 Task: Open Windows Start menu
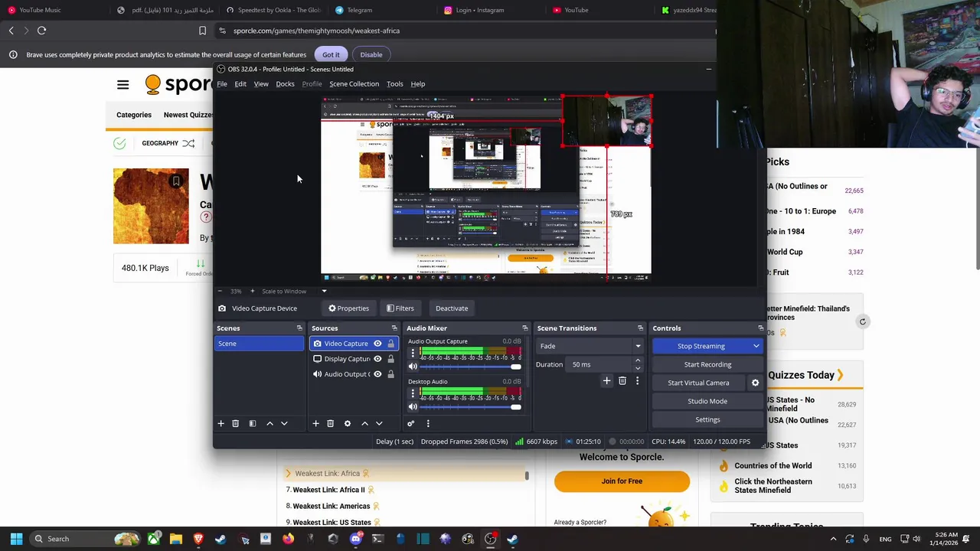click(16, 539)
